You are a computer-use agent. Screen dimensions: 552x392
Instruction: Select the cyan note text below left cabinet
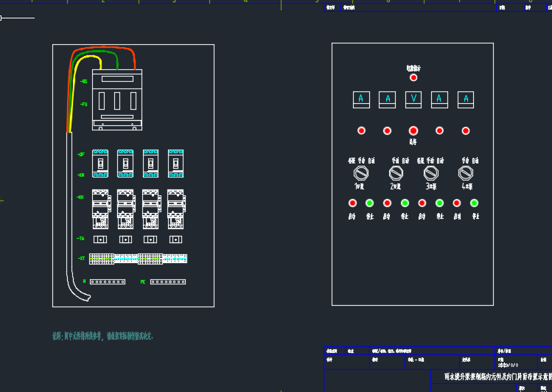pyautogui.click(x=103, y=336)
